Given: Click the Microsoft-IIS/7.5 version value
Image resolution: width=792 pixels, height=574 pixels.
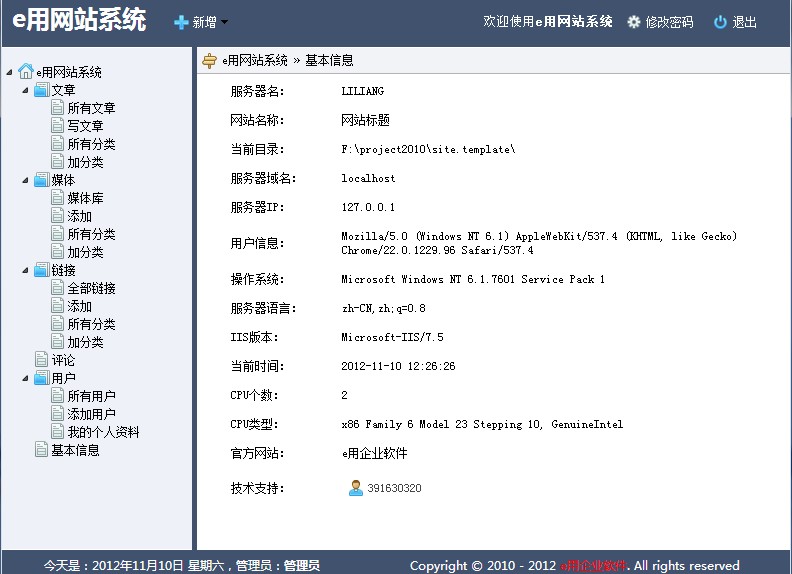Looking at the screenshot, I should (x=392, y=337).
